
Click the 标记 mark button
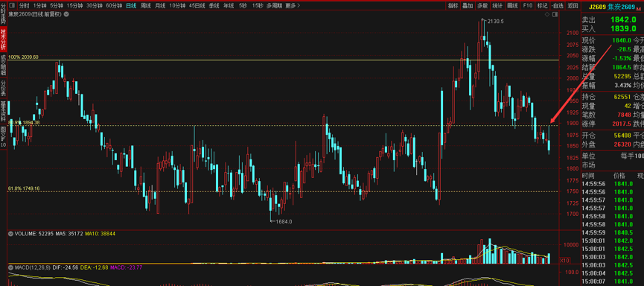pos(542,6)
